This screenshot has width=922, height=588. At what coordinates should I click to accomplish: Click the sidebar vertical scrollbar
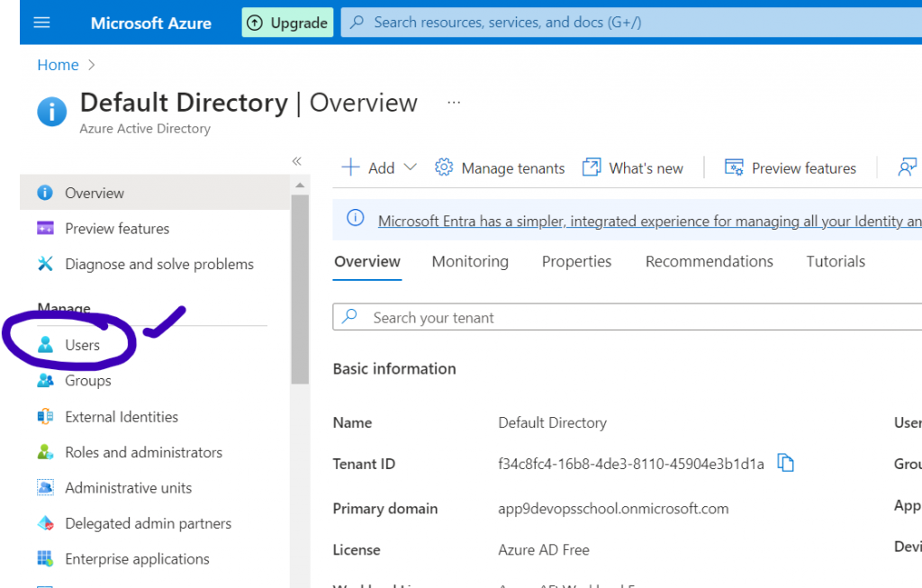[300, 288]
